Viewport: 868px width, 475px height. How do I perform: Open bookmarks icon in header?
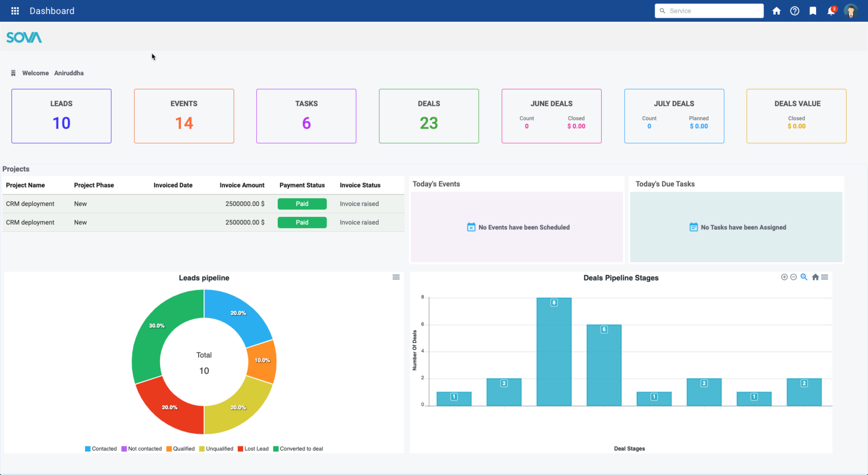pyautogui.click(x=813, y=11)
